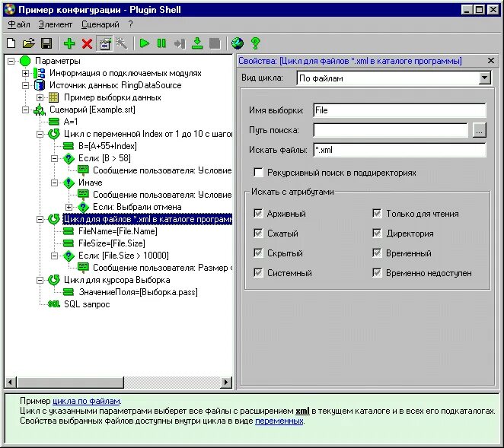Click the SQL запрос icon
This screenshot has width=504, height=448.
[54, 304]
